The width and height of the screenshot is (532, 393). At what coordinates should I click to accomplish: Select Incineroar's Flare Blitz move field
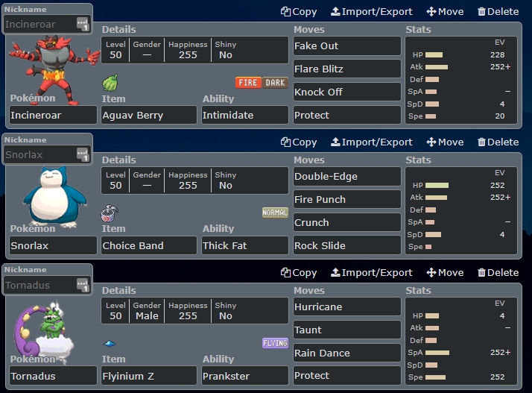tap(346, 69)
